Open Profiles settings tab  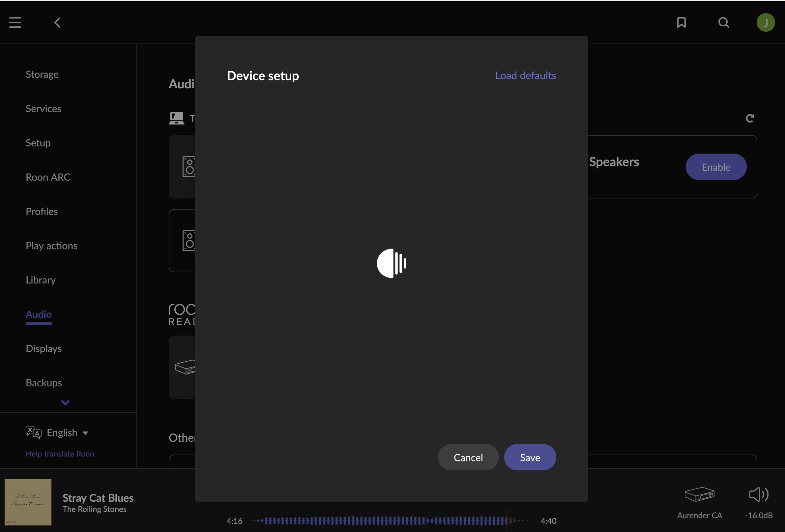pos(42,212)
